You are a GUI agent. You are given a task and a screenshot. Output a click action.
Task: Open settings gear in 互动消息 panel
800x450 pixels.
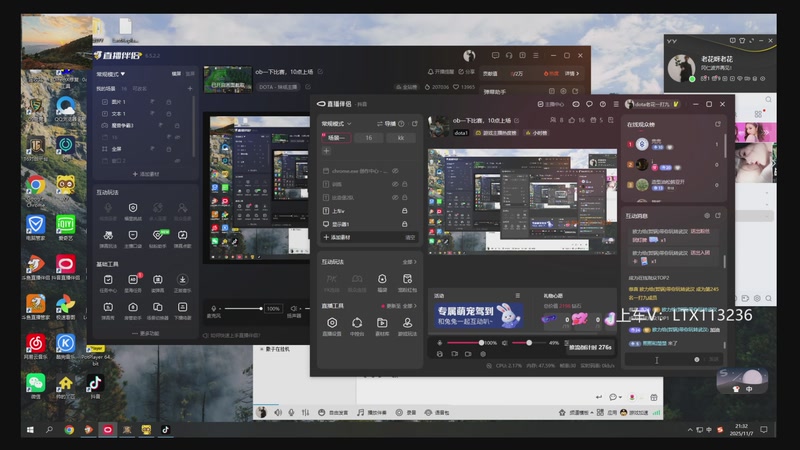[x=707, y=216]
